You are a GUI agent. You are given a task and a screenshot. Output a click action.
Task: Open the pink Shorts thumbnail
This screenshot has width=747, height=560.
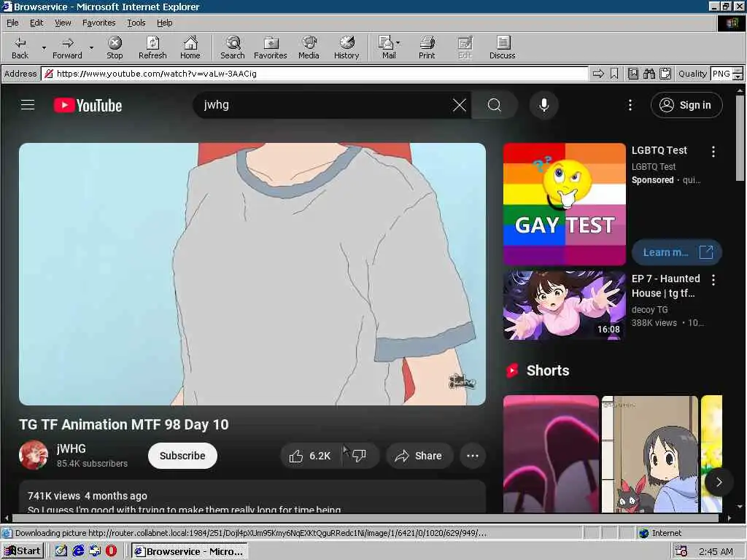click(x=551, y=454)
